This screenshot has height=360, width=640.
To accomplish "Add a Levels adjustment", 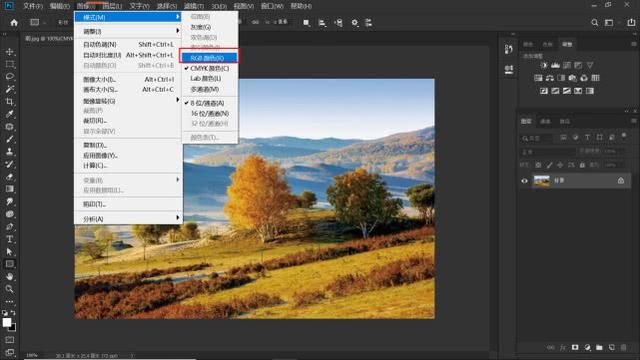I will 555,65.
